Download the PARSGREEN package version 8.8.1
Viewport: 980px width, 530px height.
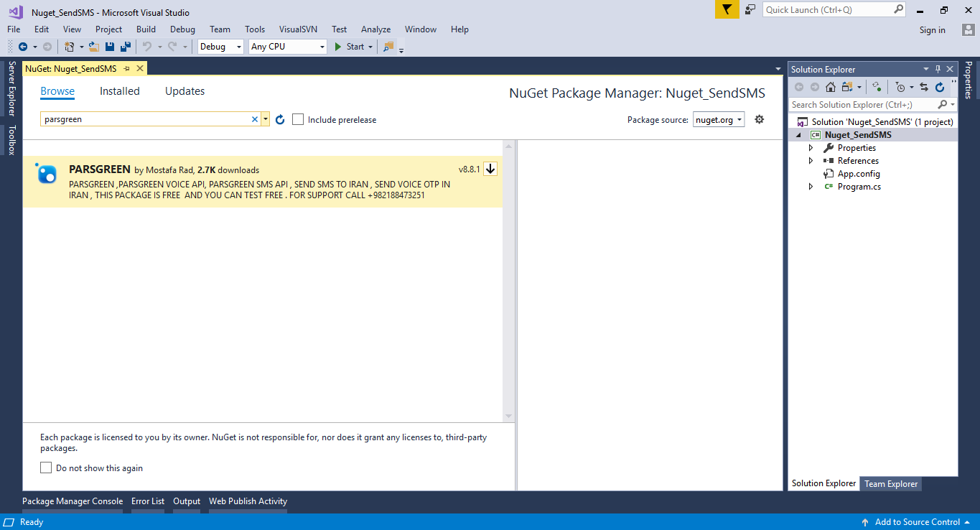490,169
